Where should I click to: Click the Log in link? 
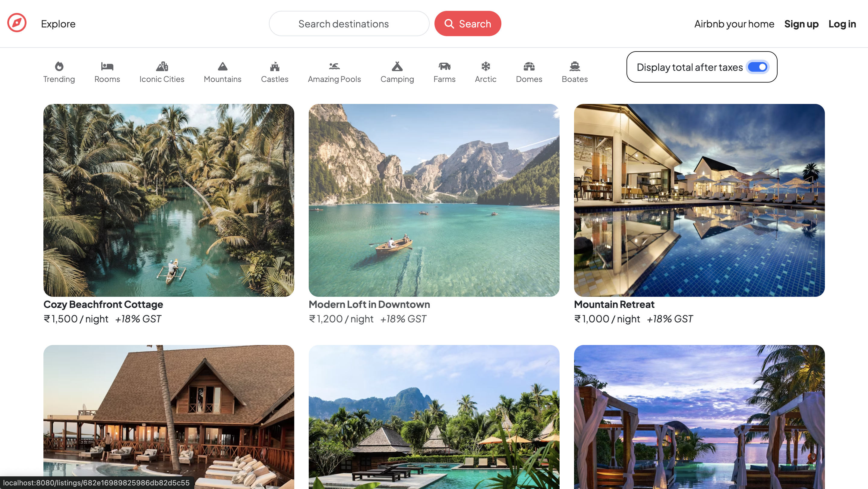(x=842, y=24)
